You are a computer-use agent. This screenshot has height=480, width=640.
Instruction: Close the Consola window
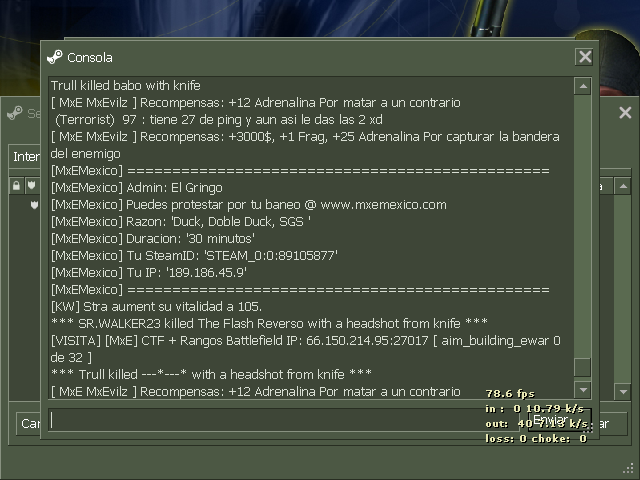pos(584,57)
